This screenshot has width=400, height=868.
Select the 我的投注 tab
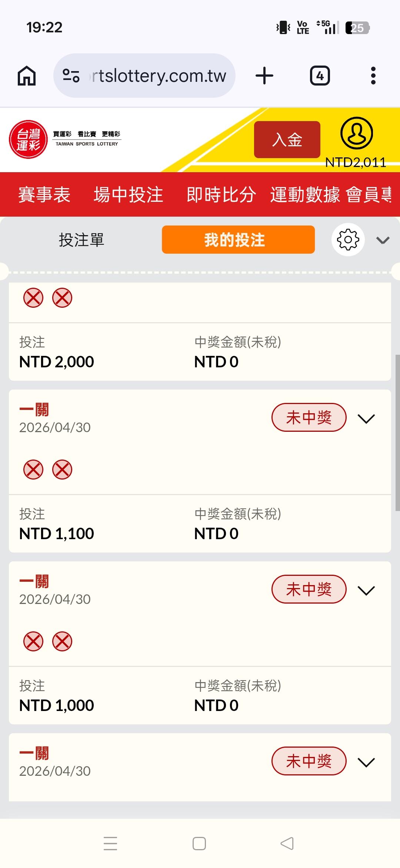click(238, 240)
